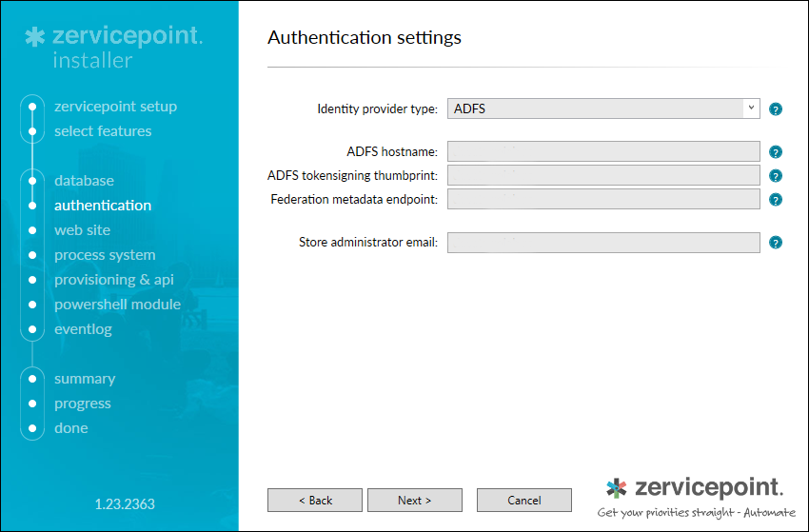The width and height of the screenshot is (809, 532).
Task: Select the summary step
Action: click(85, 379)
